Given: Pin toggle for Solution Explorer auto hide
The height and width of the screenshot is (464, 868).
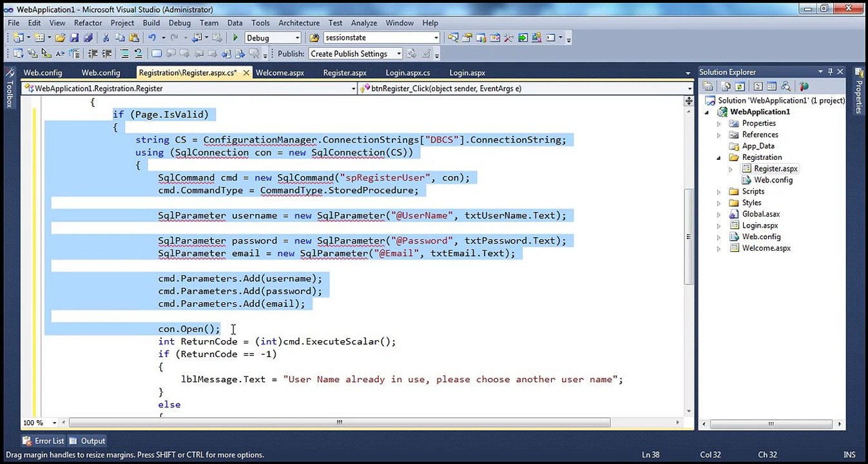Looking at the screenshot, I should pos(830,72).
